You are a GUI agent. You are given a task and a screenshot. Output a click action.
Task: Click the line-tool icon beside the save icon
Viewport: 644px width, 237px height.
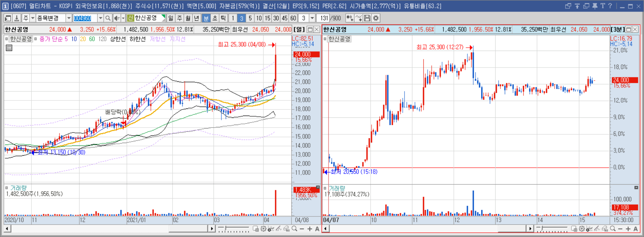coord(359,18)
